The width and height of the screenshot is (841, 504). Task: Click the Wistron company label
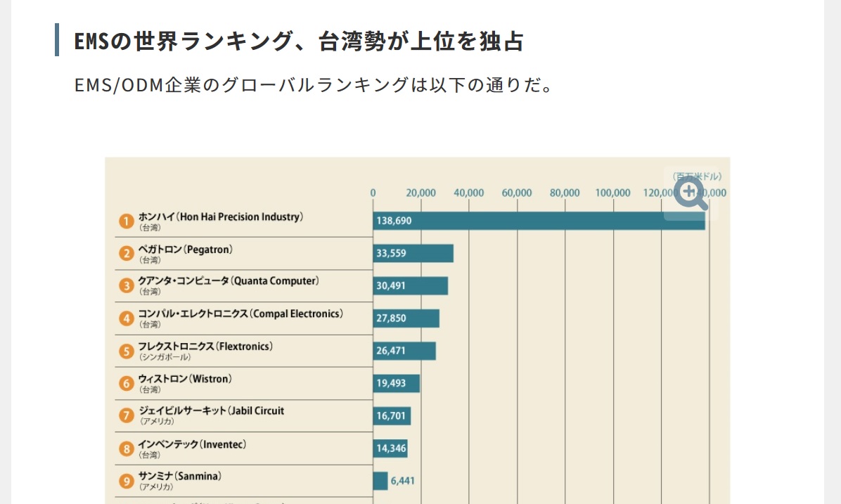tap(184, 379)
